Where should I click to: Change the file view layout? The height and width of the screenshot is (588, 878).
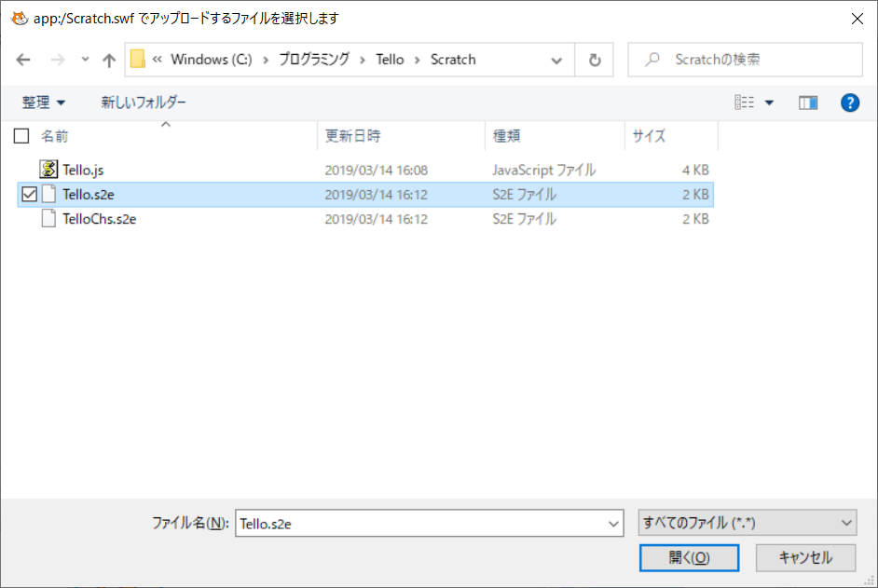pyautogui.click(x=744, y=102)
